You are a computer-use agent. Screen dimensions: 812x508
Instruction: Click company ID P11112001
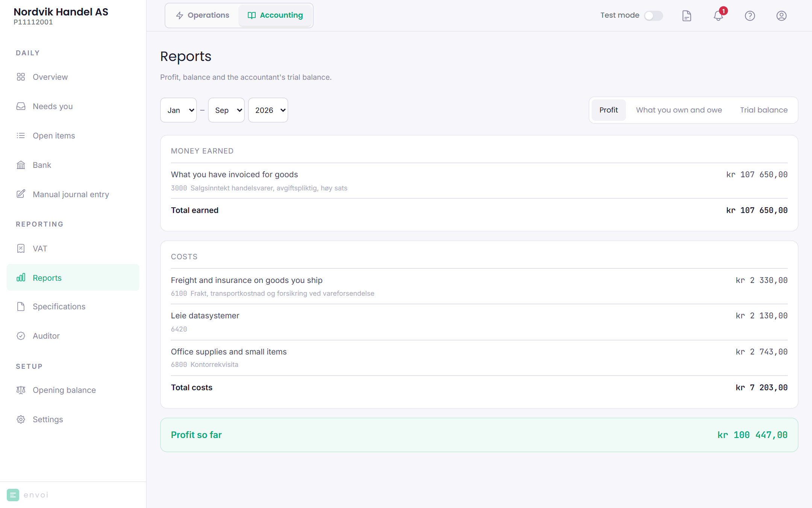(x=33, y=22)
